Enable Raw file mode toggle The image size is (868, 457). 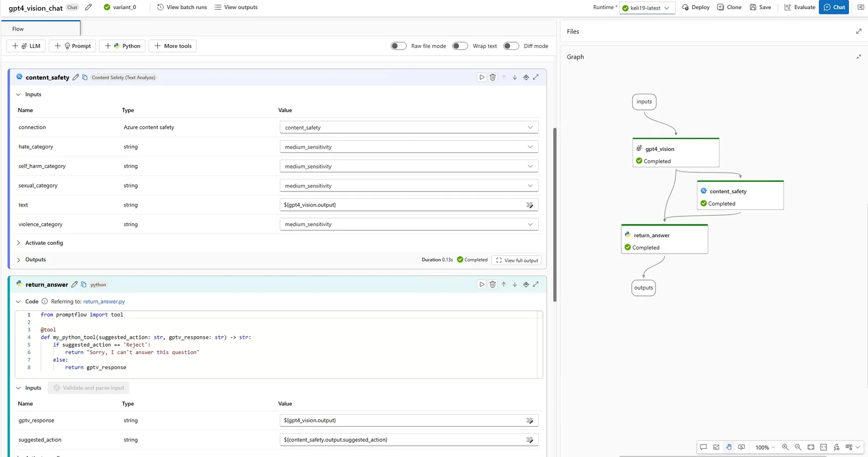point(399,46)
